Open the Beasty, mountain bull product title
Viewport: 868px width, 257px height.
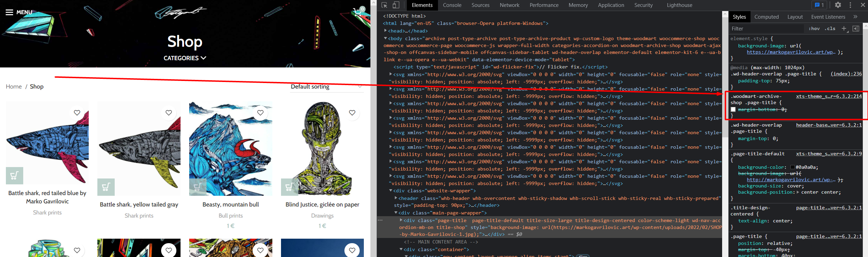pyautogui.click(x=231, y=204)
